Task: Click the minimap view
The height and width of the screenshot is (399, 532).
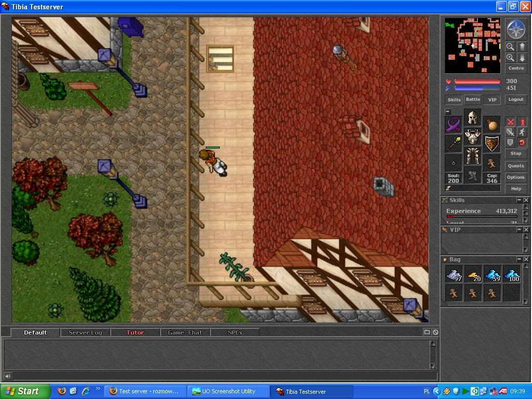Action: [x=473, y=46]
